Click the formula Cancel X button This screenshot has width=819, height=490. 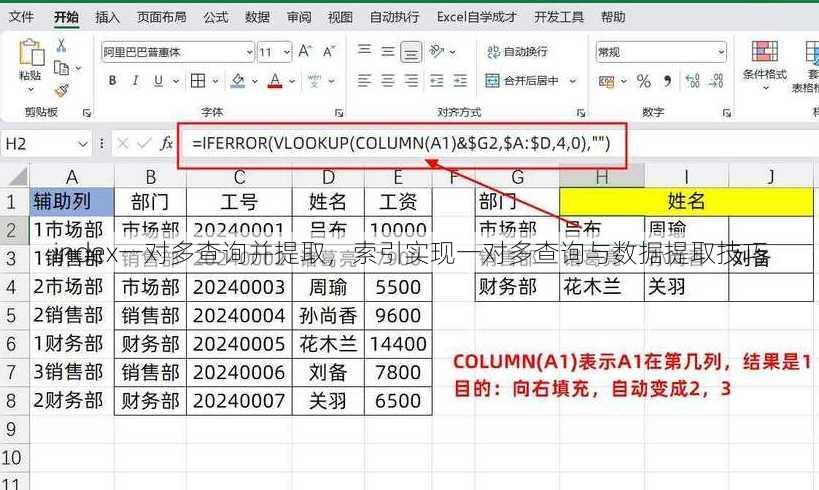(x=123, y=143)
